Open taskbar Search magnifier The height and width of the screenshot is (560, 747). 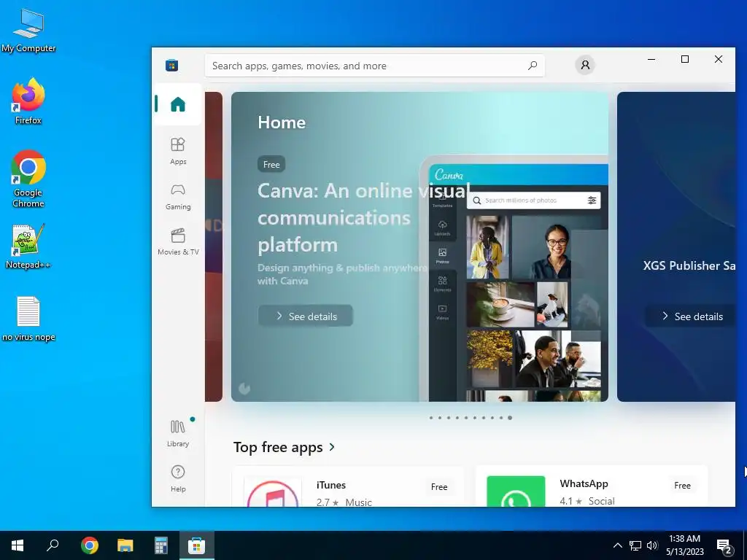pos(53,545)
